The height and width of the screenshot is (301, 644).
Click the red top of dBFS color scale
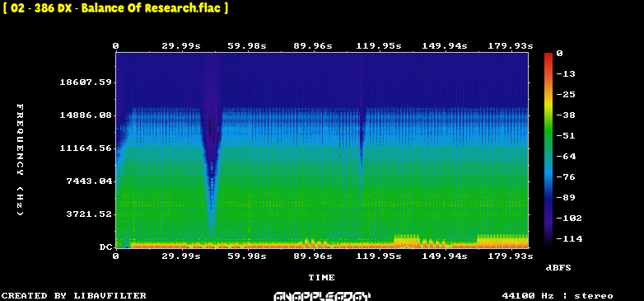[x=548, y=55]
